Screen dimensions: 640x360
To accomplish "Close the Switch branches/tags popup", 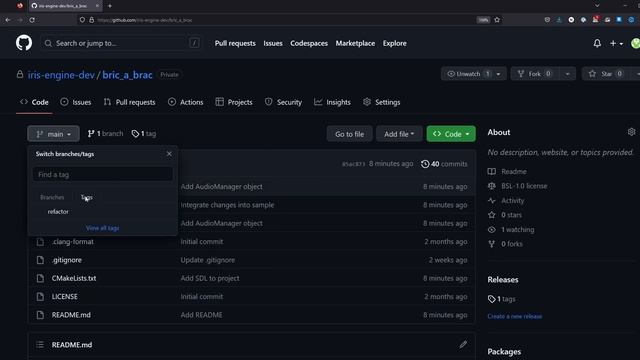I will click(x=169, y=154).
